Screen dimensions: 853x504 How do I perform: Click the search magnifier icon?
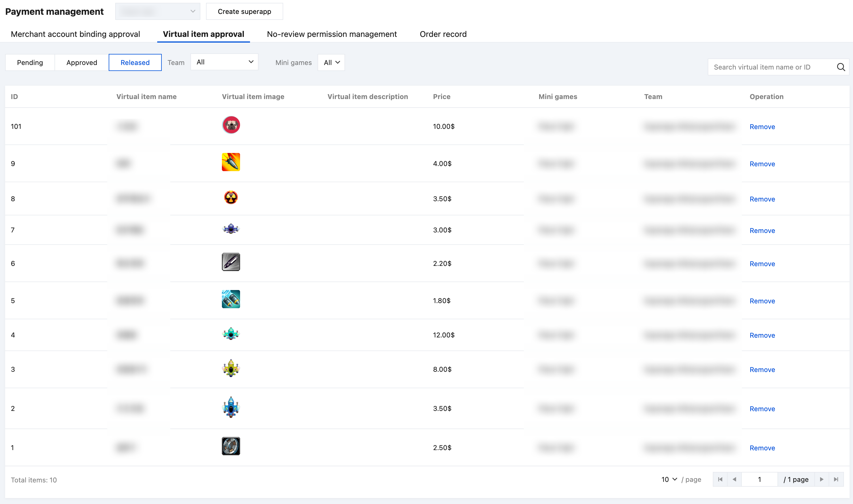click(841, 67)
